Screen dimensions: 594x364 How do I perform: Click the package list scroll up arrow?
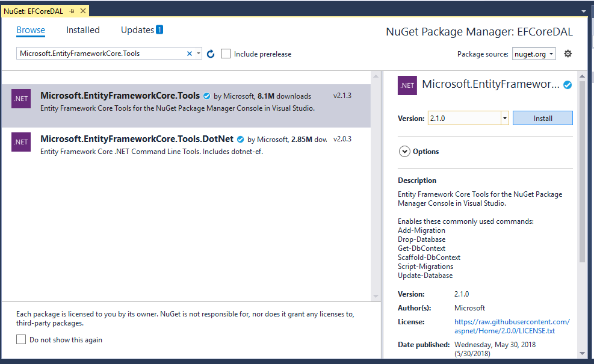[376, 76]
